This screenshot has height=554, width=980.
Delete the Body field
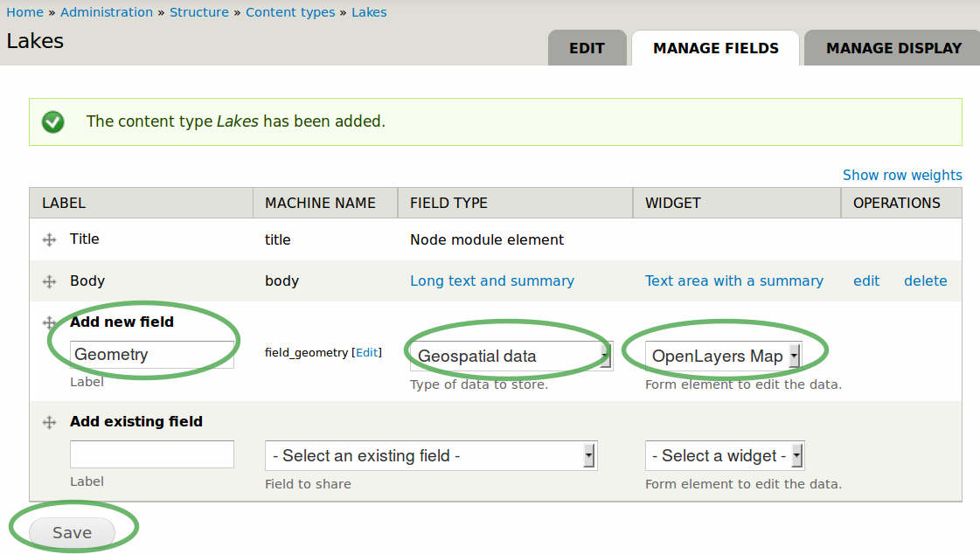[926, 280]
